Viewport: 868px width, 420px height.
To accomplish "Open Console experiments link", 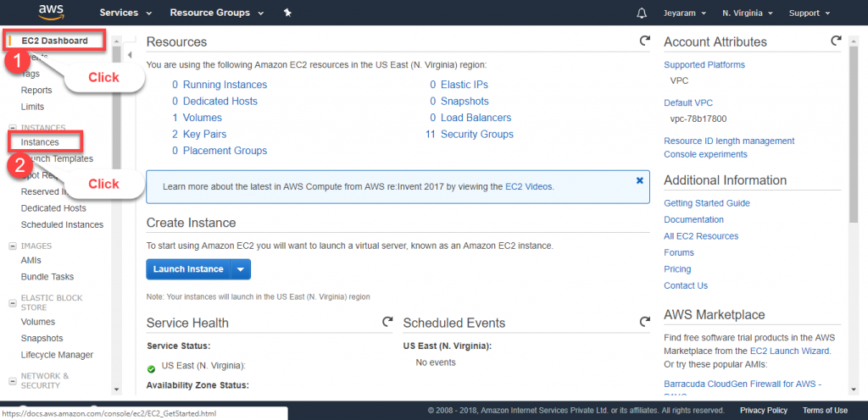I will coord(705,154).
